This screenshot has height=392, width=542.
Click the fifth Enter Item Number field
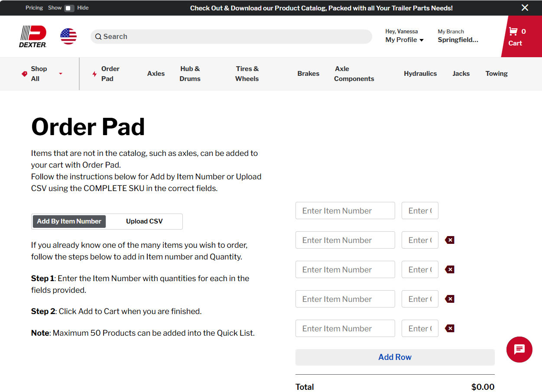[345, 328]
